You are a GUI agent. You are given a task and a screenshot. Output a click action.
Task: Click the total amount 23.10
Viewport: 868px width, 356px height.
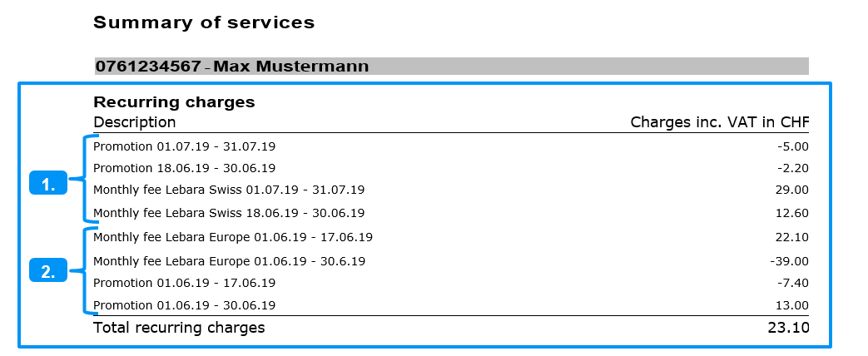[x=788, y=328]
